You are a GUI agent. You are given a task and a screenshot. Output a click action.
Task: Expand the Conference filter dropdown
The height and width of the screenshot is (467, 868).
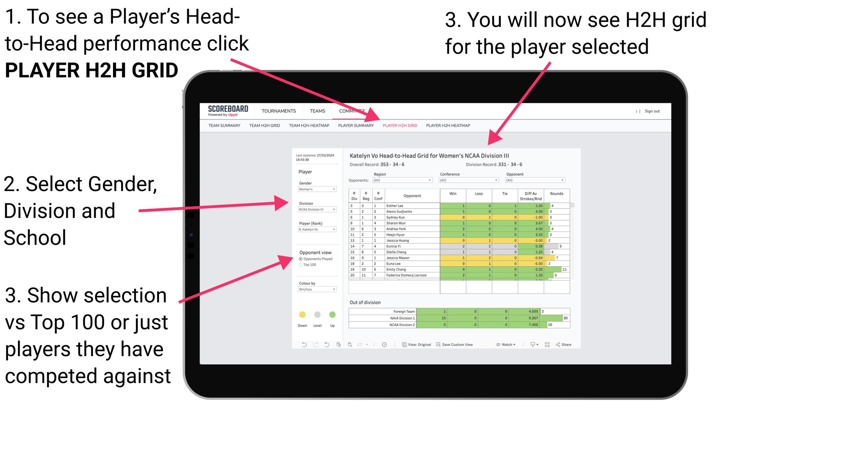493,181
